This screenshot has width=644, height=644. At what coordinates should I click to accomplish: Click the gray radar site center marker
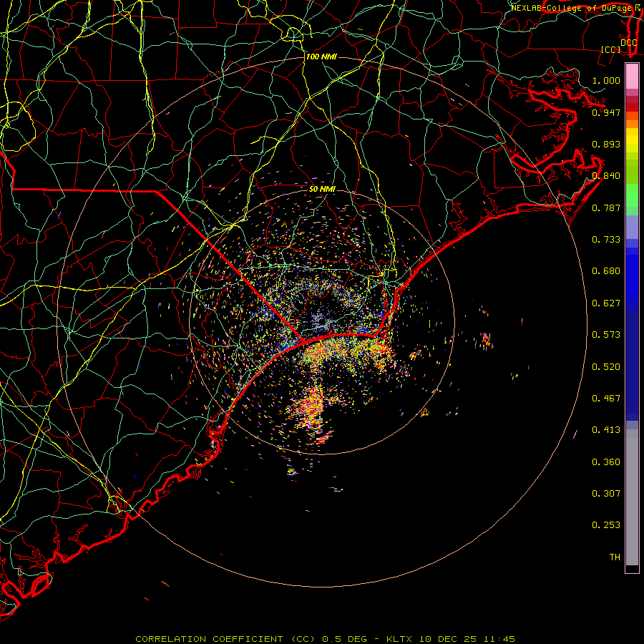[x=321, y=322]
